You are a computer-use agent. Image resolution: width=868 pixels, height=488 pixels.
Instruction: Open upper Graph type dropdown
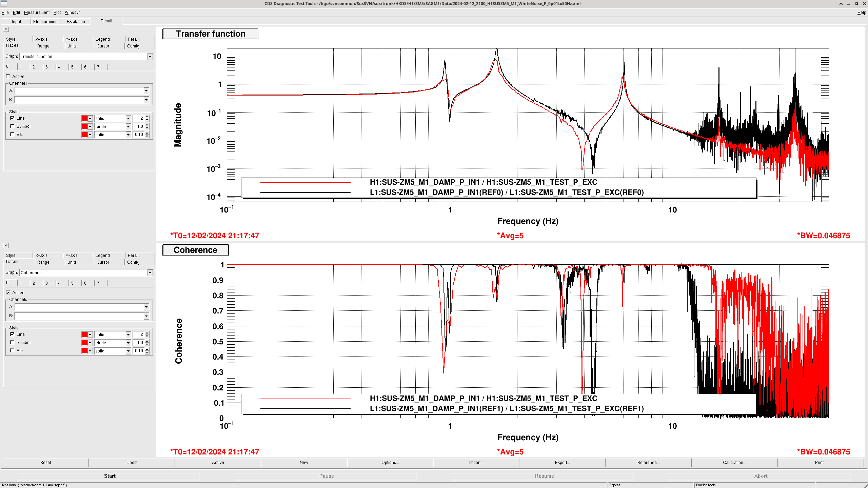pyautogui.click(x=150, y=57)
